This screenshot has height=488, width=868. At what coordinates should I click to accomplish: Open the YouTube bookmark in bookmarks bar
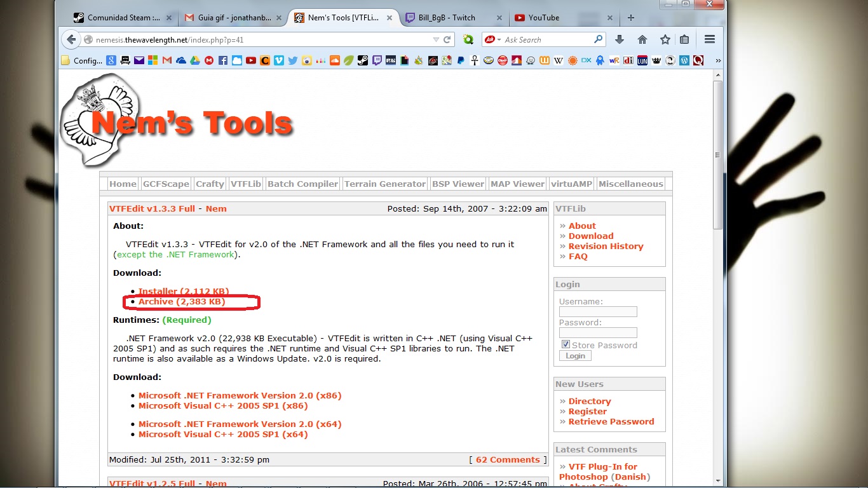coord(251,61)
